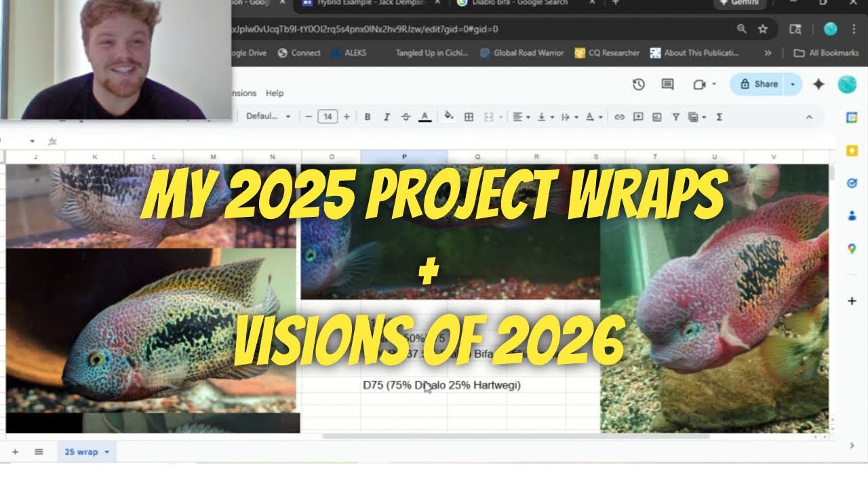The image size is (868, 488).
Task: Open the Share options dropdown arrow
Action: 794,84
